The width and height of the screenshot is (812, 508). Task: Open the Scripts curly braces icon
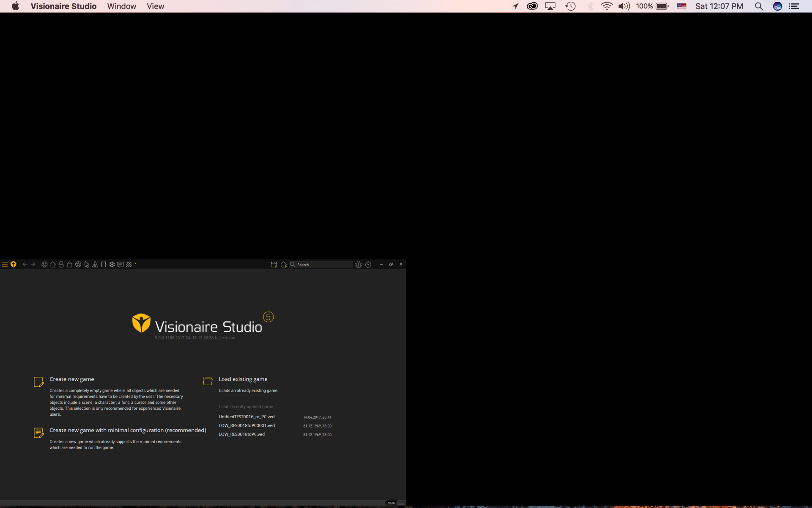(x=104, y=265)
